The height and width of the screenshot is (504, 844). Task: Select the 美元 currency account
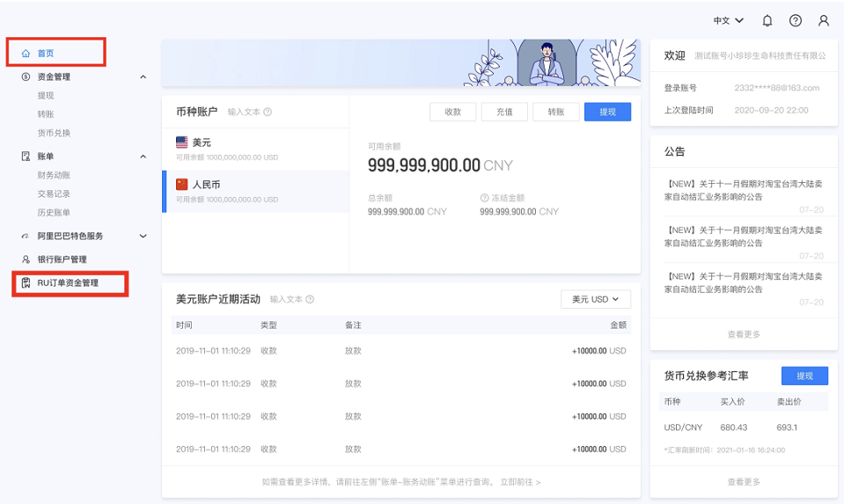255,149
